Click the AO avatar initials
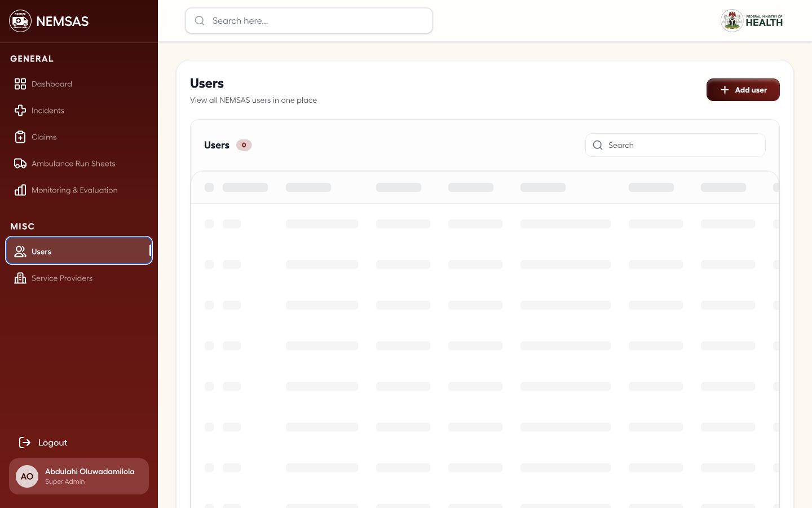This screenshot has width=812, height=508. pos(27,476)
